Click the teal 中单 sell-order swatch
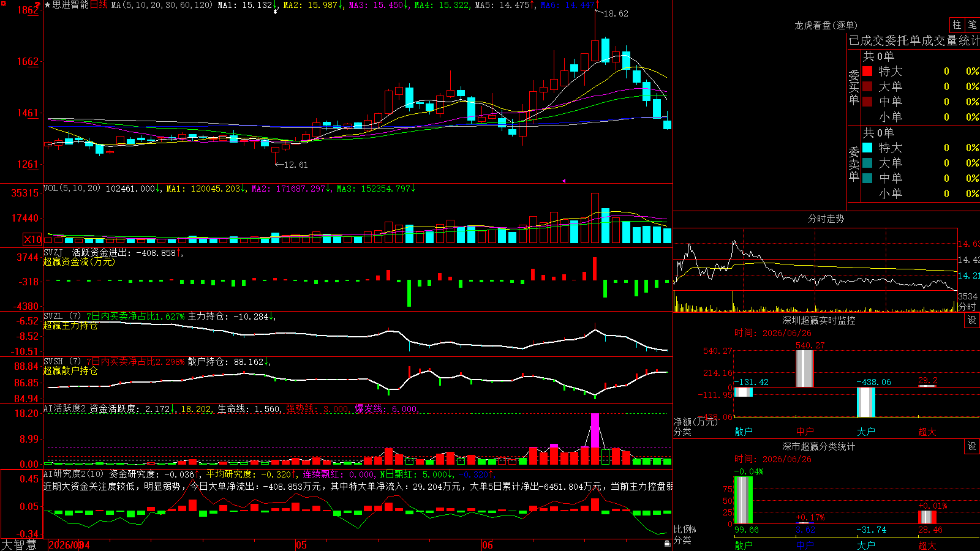 [867, 178]
